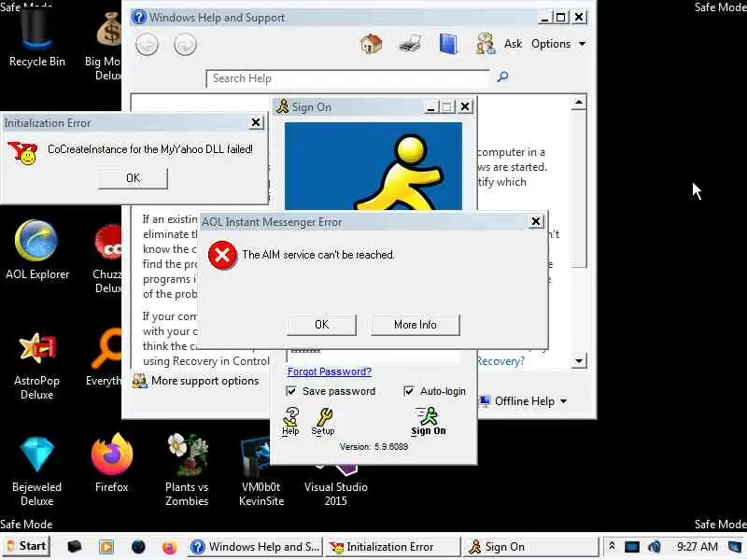747x560 pixels.
Task: Click the Recovery? link in Help
Action: click(x=500, y=361)
